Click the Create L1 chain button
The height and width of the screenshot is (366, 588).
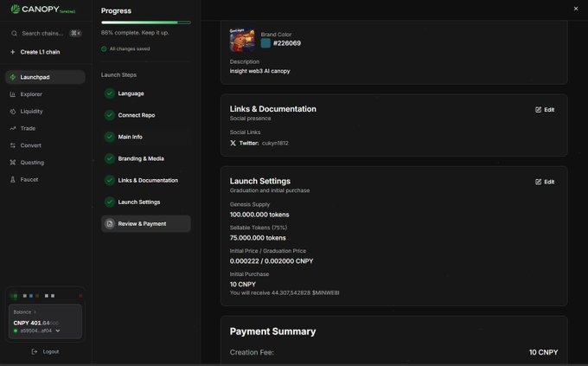(40, 52)
